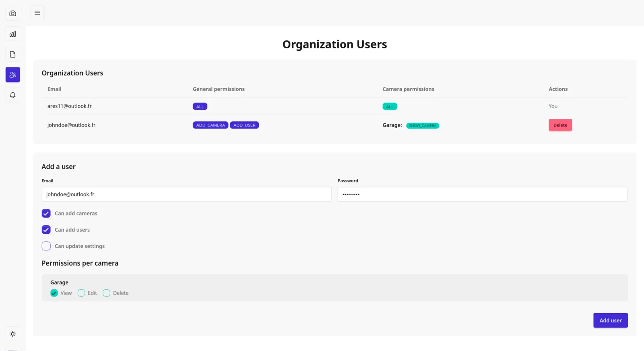This screenshot has width=644, height=351.
Task: Click the General permissions column header
Action: (219, 89)
